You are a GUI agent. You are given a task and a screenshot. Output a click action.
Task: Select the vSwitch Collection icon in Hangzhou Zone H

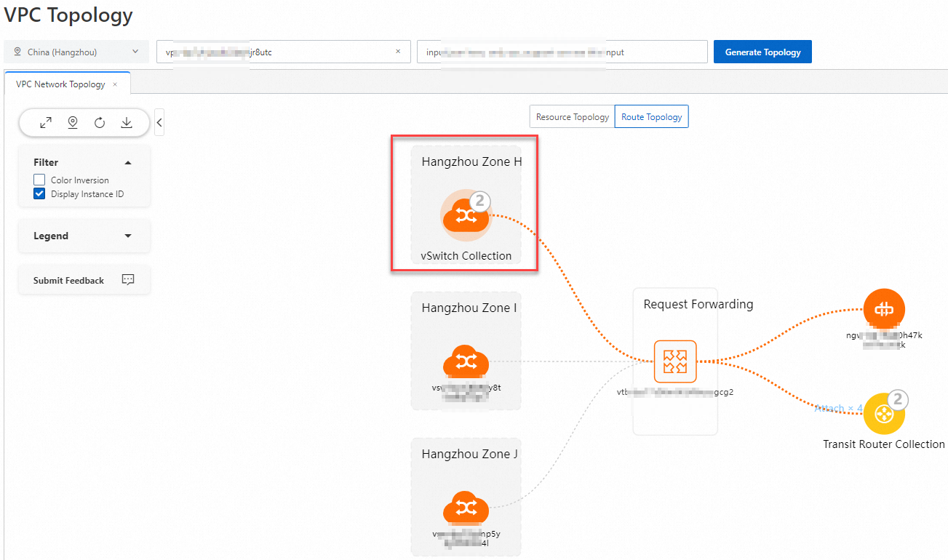pos(466,215)
